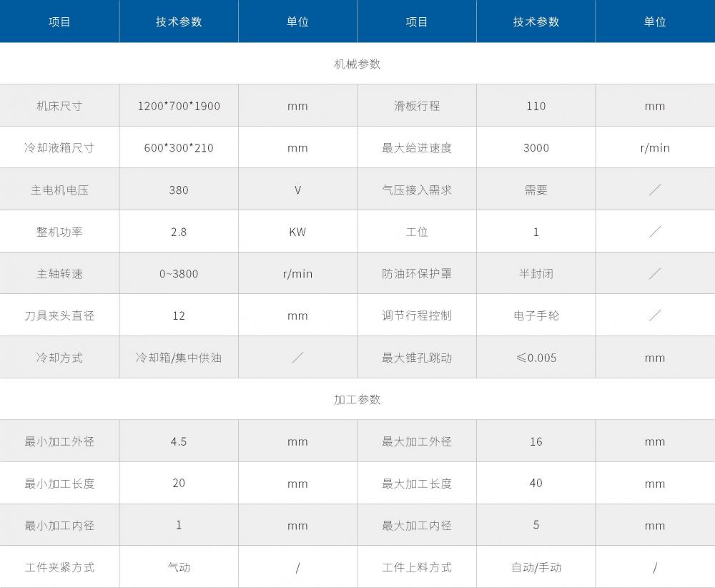
Task: Select the 机械参数 section heading
Action: 357,64
